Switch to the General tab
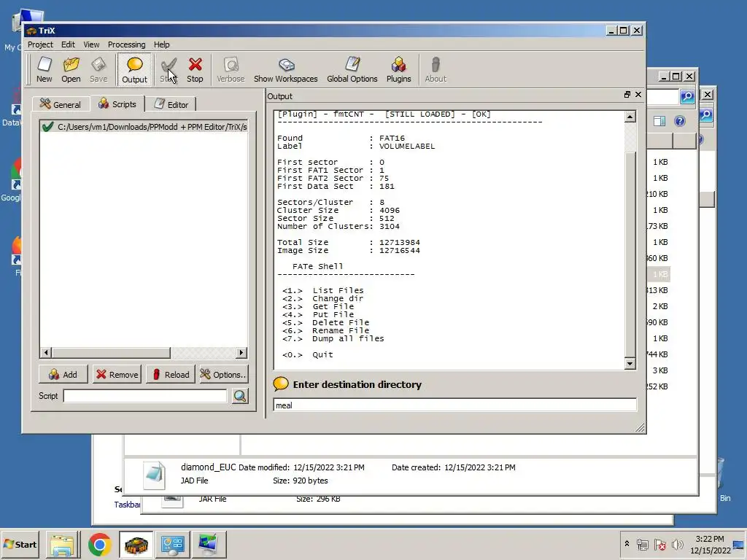This screenshot has width=747, height=560. coord(60,104)
